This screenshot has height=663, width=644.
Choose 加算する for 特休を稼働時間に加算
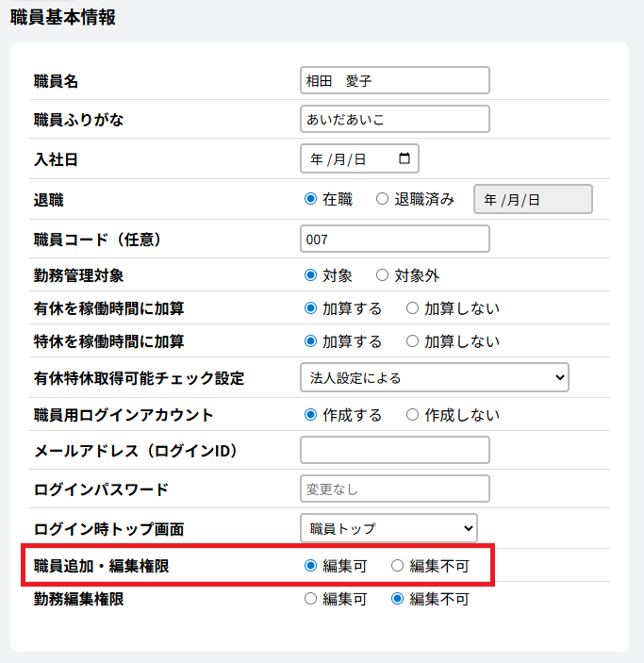[310, 341]
